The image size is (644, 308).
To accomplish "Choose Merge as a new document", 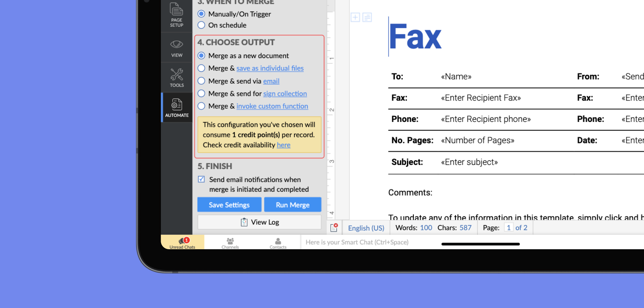I will [x=202, y=56].
